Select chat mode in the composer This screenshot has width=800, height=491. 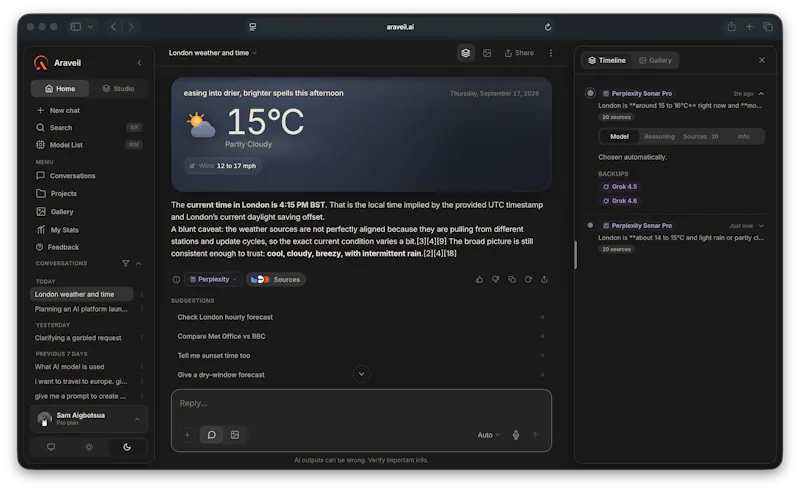click(211, 435)
